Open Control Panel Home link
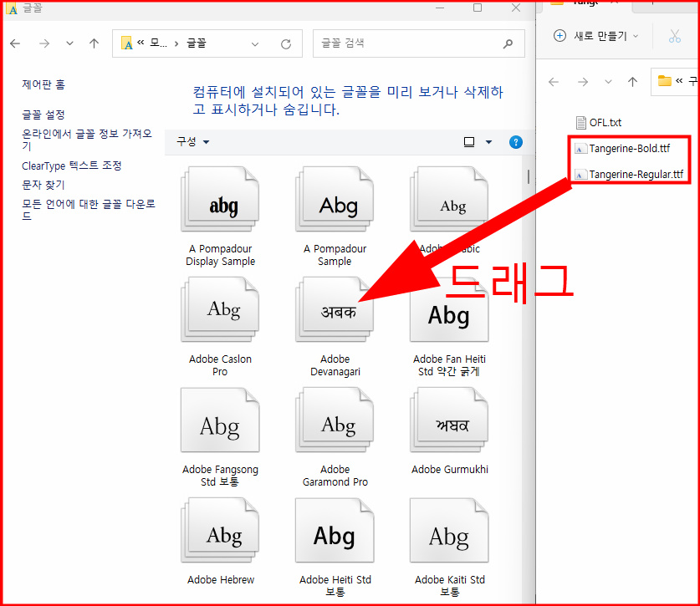Viewport: 700px width, 606px height. click(43, 84)
